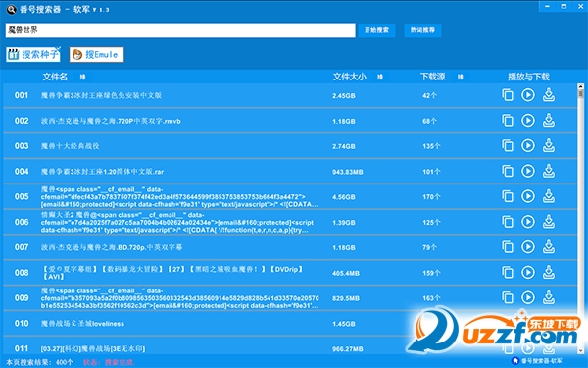
Task: Download the row 001 file
Action: pyautogui.click(x=549, y=95)
